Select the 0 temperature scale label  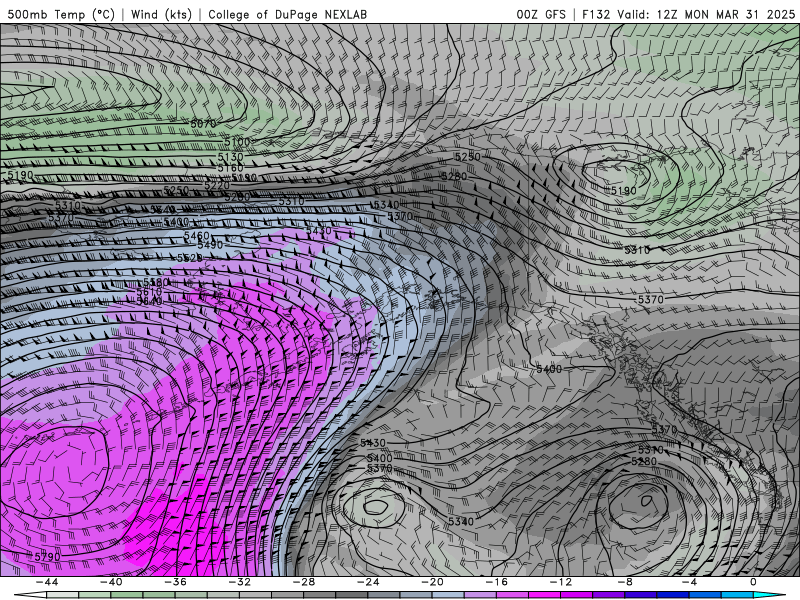coord(753,582)
